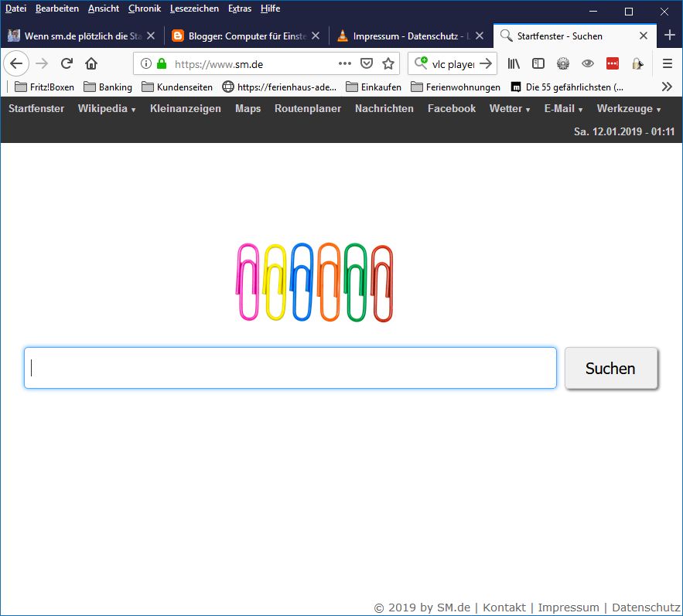This screenshot has height=616, width=683.
Task: Open the Hilfe menu
Action: coord(270,9)
